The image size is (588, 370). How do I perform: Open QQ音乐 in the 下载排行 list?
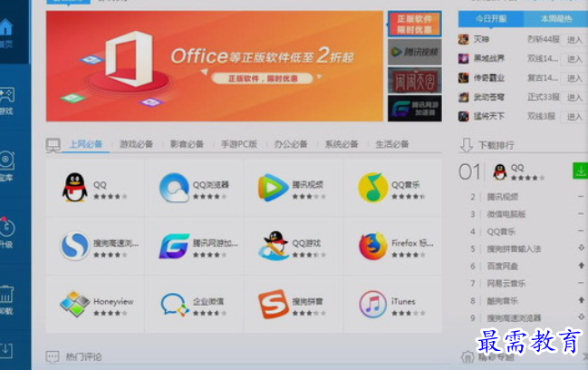tap(501, 231)
